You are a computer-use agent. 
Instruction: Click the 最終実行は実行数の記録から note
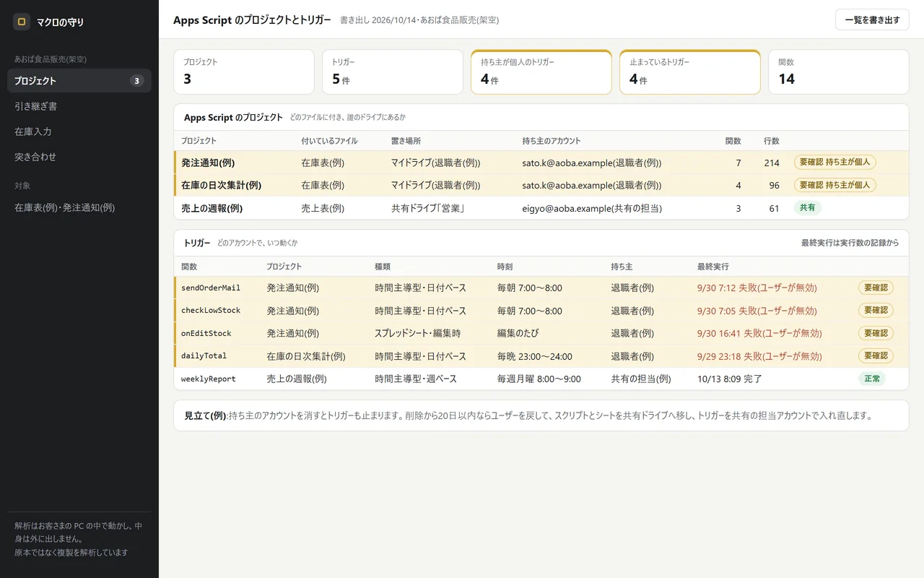pyautogui.click(x=850, y=243)
